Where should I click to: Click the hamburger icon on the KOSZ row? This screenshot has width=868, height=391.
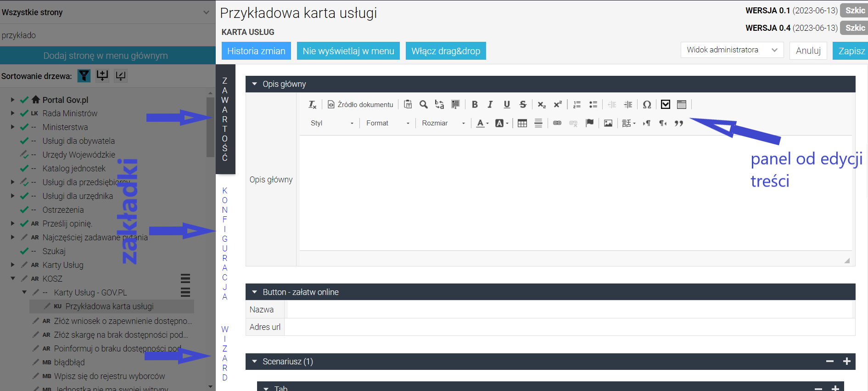tap(185, 278)
